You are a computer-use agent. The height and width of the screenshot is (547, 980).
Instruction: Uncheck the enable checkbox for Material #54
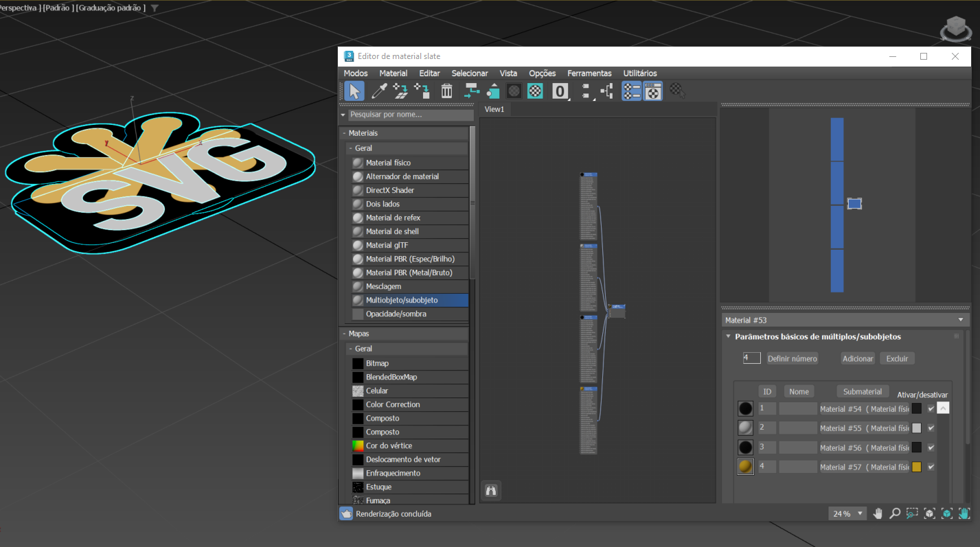tap(931, 408)
